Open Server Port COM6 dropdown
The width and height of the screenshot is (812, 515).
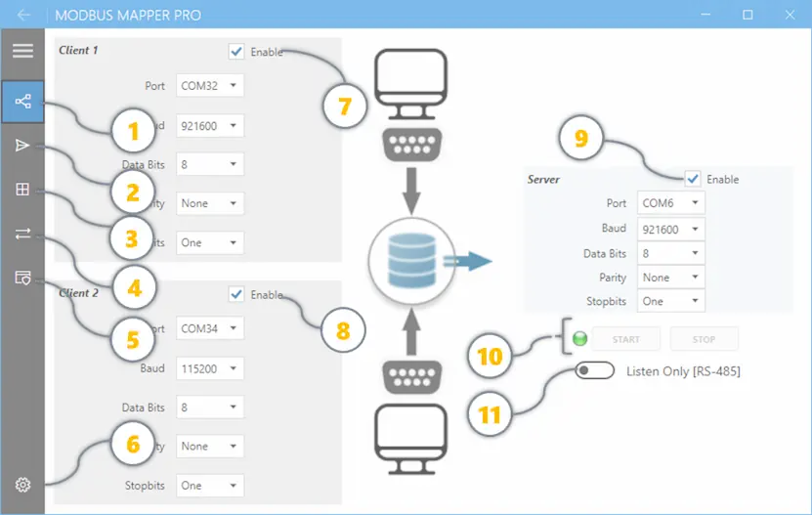[x=670, y=202]
